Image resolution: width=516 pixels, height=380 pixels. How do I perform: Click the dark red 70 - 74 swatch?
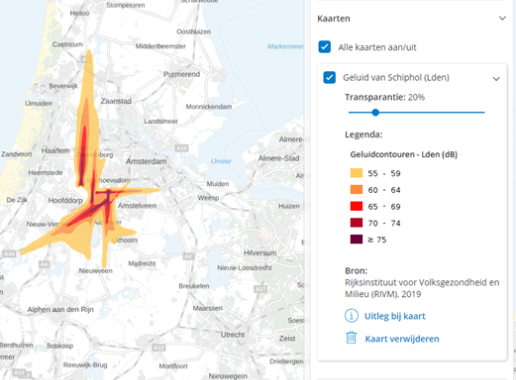coord(356,223)
